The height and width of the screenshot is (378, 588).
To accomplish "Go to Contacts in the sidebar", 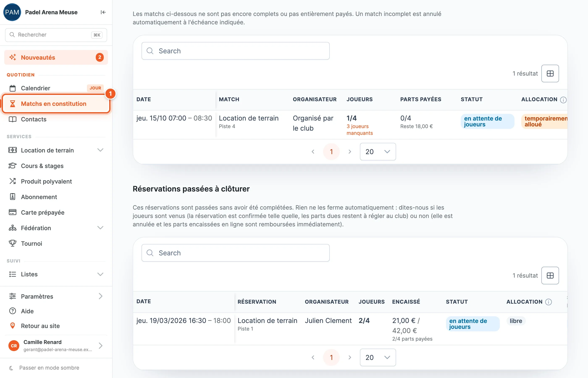I will 56,119.
